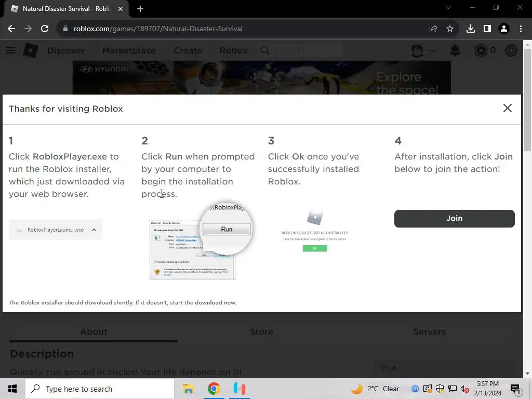Image resolution: width=532 pixels, height=399 pixels.
Task: Click the Roblox logo
Action: coord(31,50)
